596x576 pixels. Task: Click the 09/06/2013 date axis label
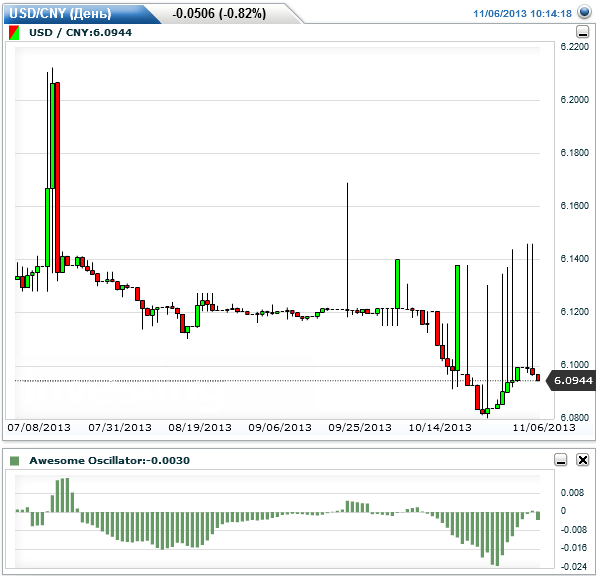280,427
